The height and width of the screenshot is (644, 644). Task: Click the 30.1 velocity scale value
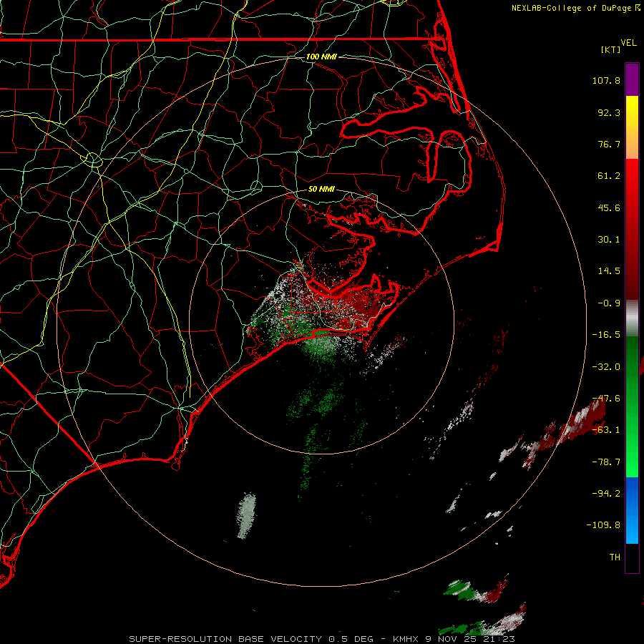pyautogui.click(x=609, y=240)
